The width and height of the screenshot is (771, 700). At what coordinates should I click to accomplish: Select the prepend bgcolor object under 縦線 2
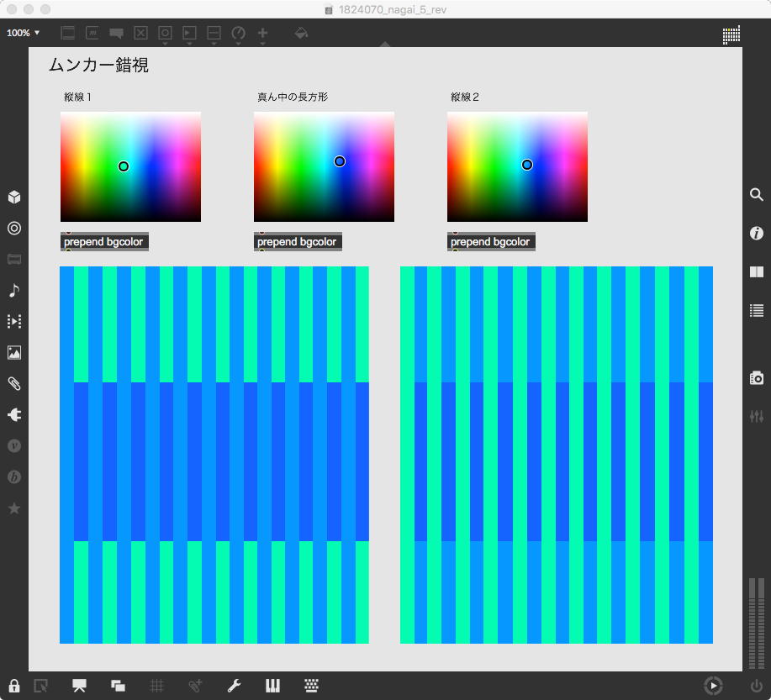pyautogui.click(x=491, y=242)
